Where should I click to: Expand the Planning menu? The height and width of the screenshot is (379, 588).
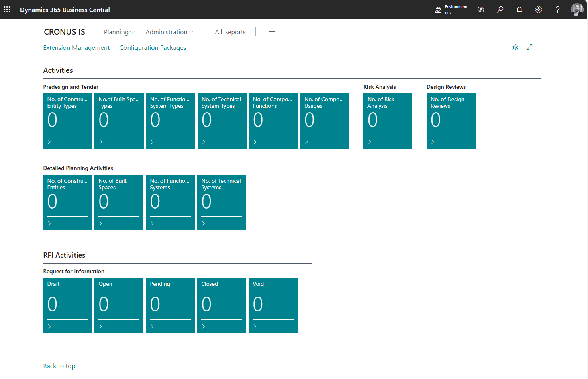[119, 32]
